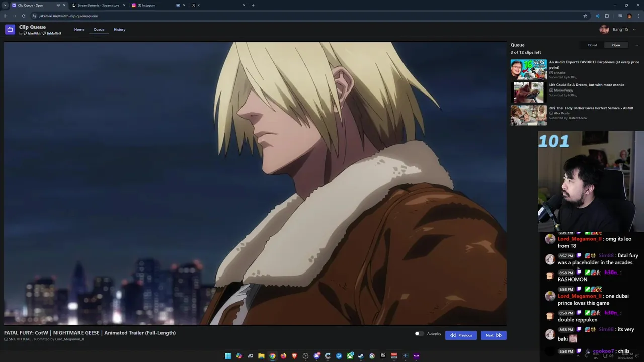The height and width of the screenshot is (362, 644).
Task: Skip to the Next clip
Action: 494,335
